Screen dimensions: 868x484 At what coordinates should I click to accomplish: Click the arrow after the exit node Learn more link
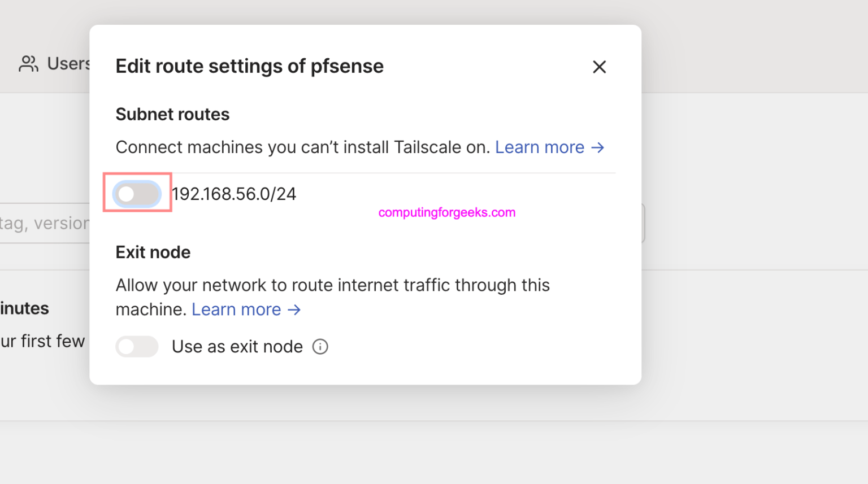coord(293,309)
